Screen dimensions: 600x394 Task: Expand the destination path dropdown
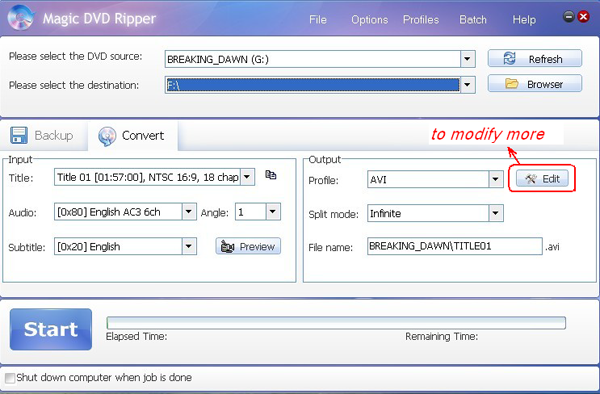[x=468, y=85]
